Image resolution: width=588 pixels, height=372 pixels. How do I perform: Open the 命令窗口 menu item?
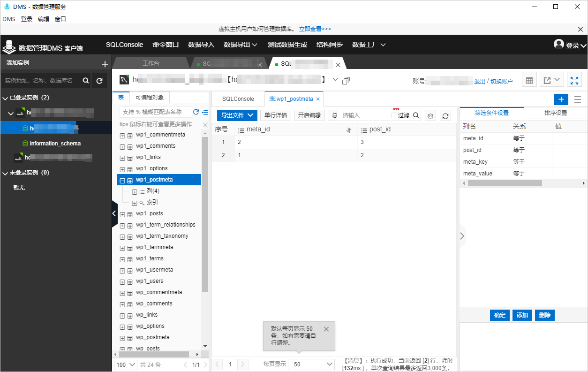tap(166, 45)
